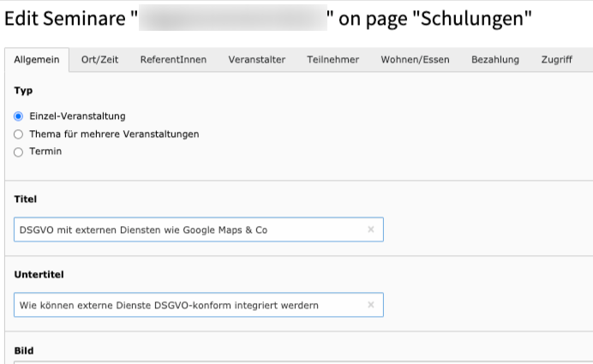Viewport: 593px width, 364px height.
Task: Clear the Untertitel field with its X icon
Action: click(370, 305)
